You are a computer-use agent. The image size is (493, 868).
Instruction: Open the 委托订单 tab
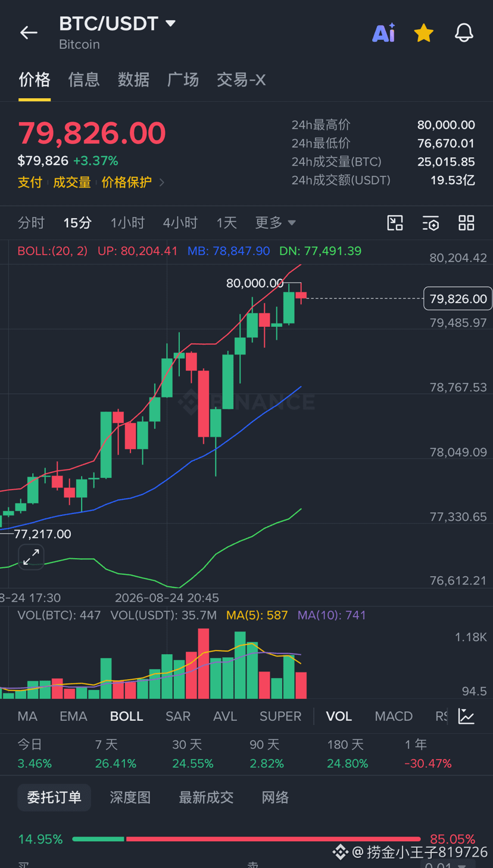tap(54, 798)
